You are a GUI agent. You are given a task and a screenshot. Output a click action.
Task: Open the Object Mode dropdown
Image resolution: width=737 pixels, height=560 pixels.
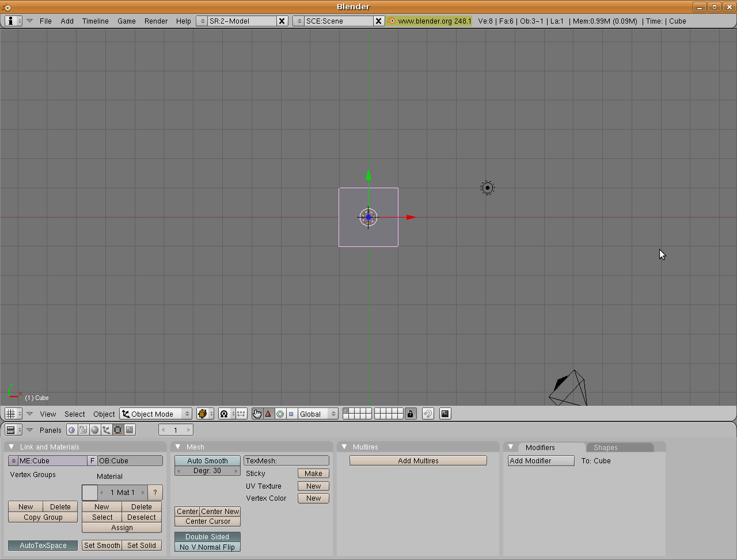[x=155, y=414]
